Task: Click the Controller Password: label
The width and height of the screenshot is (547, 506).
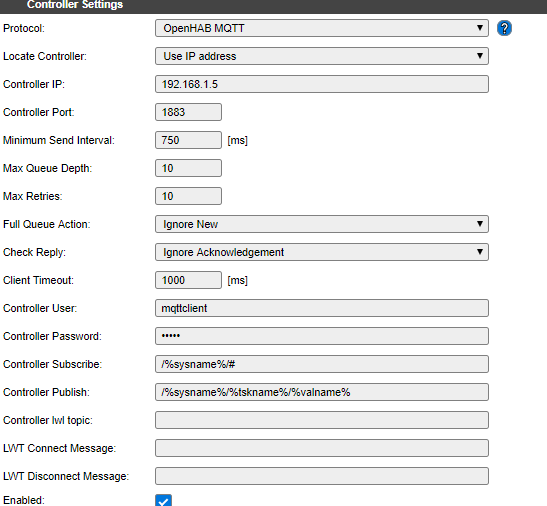Action: [52, 336]
